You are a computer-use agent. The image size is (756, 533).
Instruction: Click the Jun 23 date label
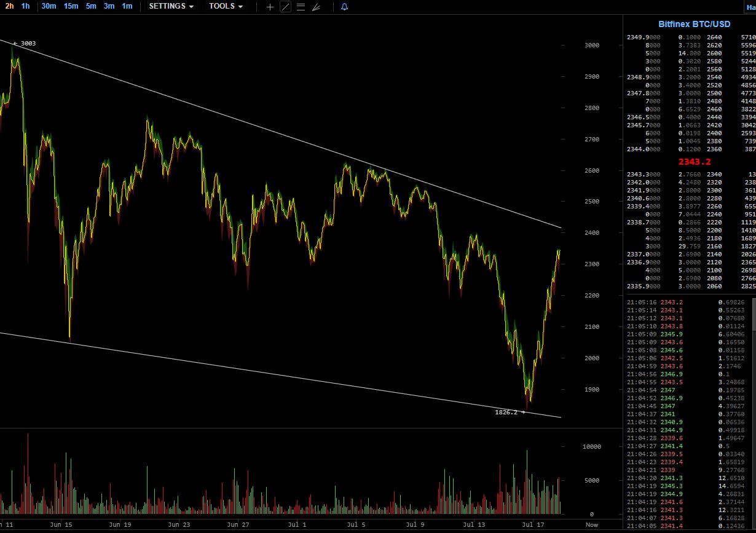point(179,525)
